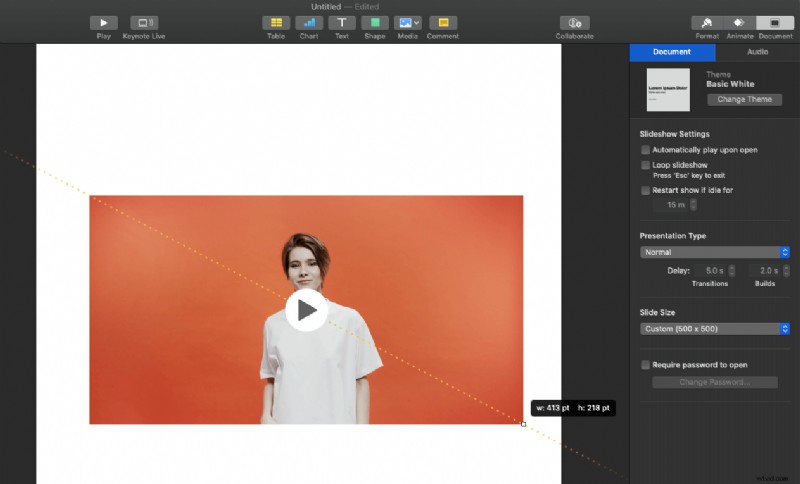Click the bottom-right resize handle of video
The height and width of the screenshot is (484, 800).
click(x=523, y=424)
